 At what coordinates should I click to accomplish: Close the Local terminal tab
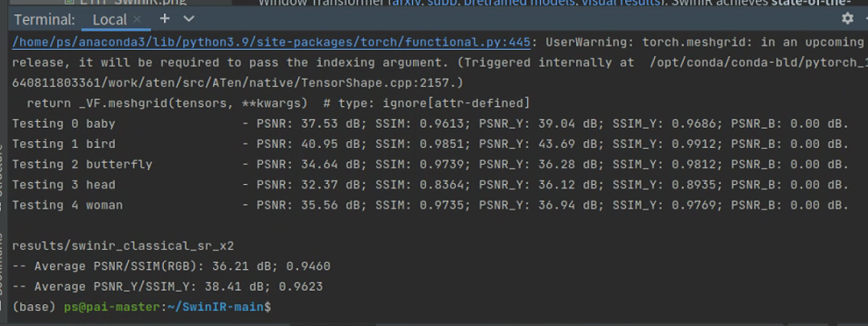[x=137, y=18]
